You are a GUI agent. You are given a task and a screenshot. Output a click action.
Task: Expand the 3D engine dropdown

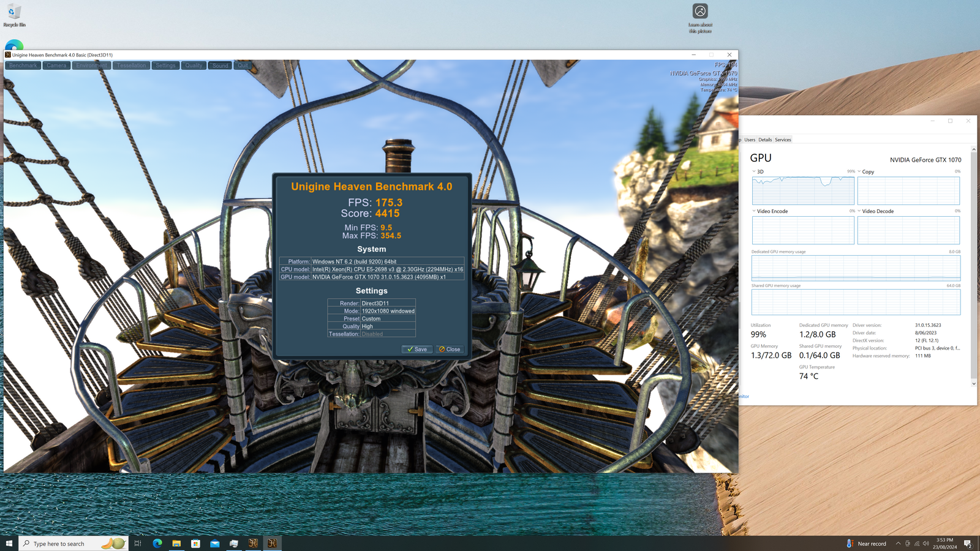tap(754, 171)
